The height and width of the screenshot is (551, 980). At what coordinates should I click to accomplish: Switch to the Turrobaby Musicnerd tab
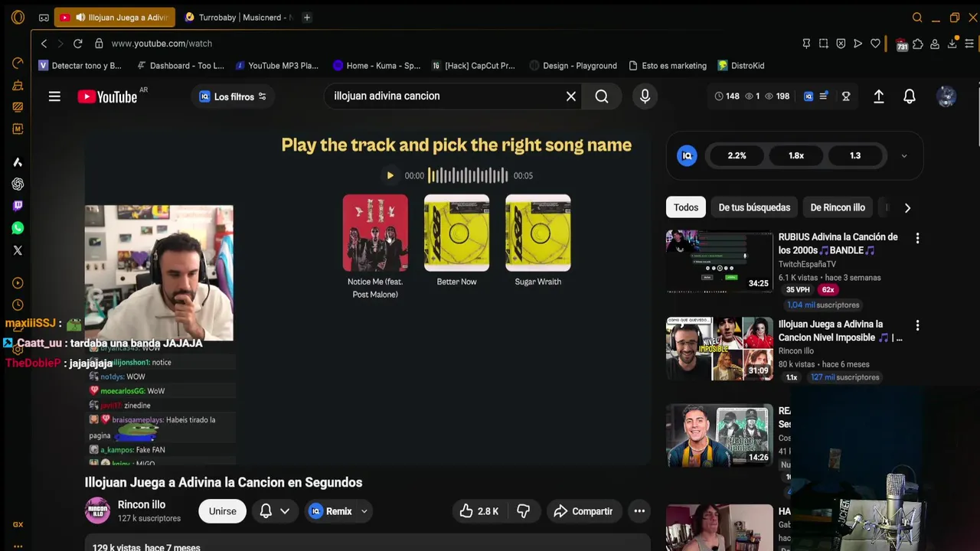[239, 17]
